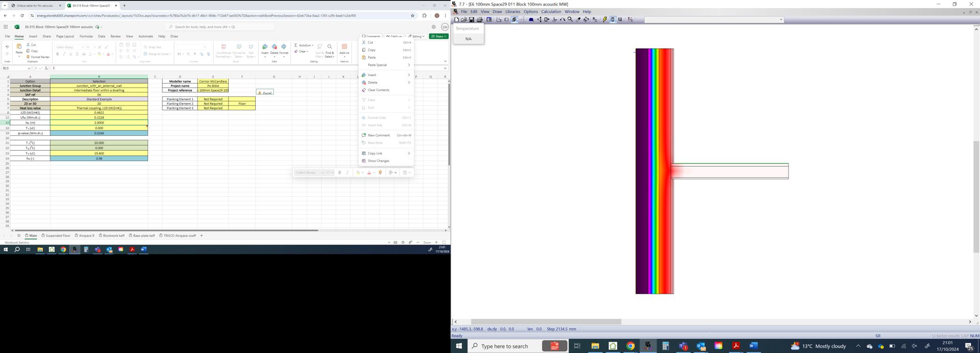This screenshot has width=980, height=353.
Task: Open File Explorer from the right taskbar
Action: pos(595,346)
